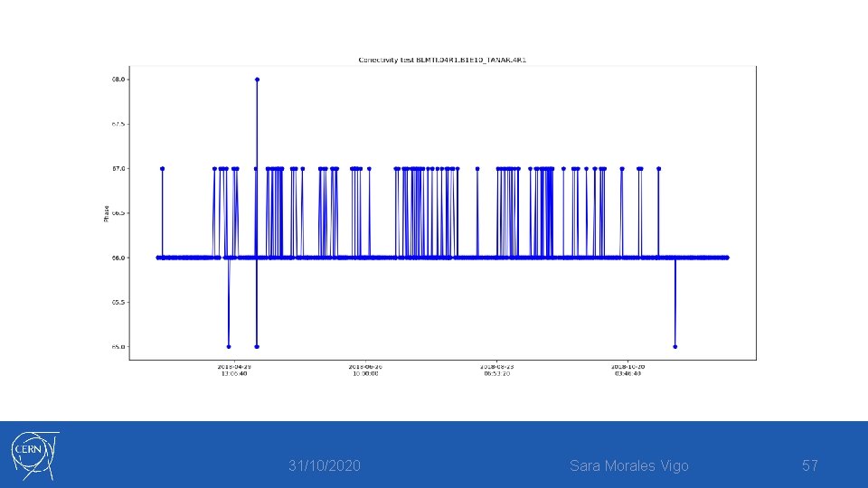Click the CERN logo in footer
This screenshot has width=868, height=488.
point(34,455)
